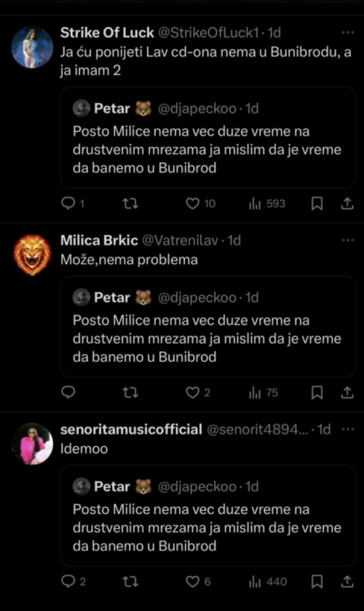Like Milica Brkic's tweet
This screenshot has height=611, width=364.
[192, 393]
